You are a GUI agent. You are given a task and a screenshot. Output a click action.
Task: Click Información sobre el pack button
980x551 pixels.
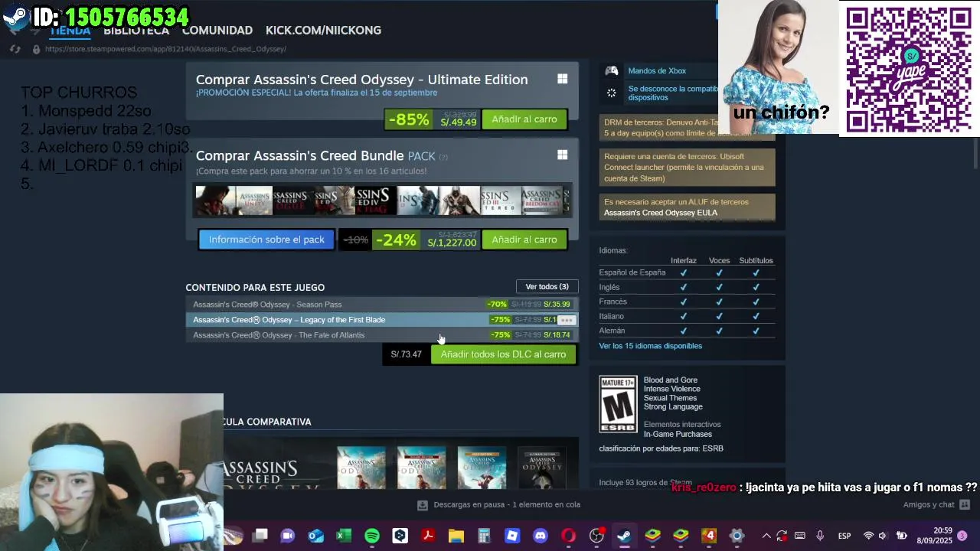(x=266, y=240)
